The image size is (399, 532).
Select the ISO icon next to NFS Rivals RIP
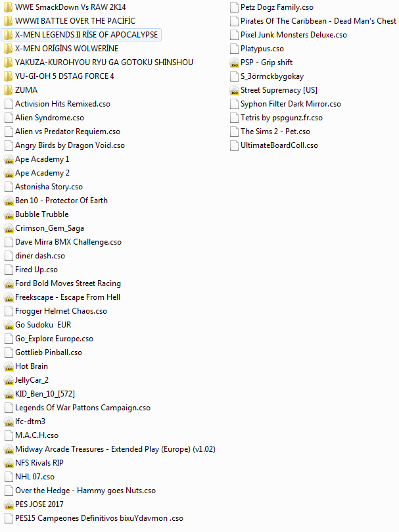pyautogui.click(x=9, y=463)
